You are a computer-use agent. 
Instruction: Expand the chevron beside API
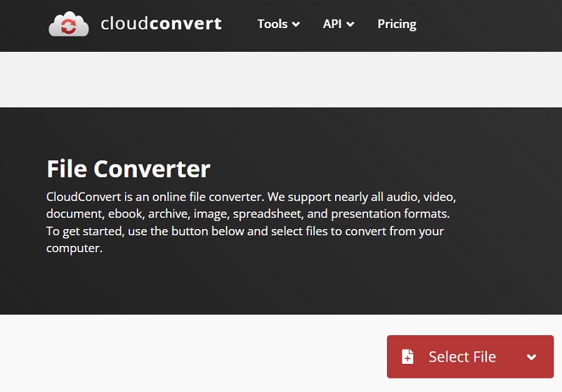351,25
